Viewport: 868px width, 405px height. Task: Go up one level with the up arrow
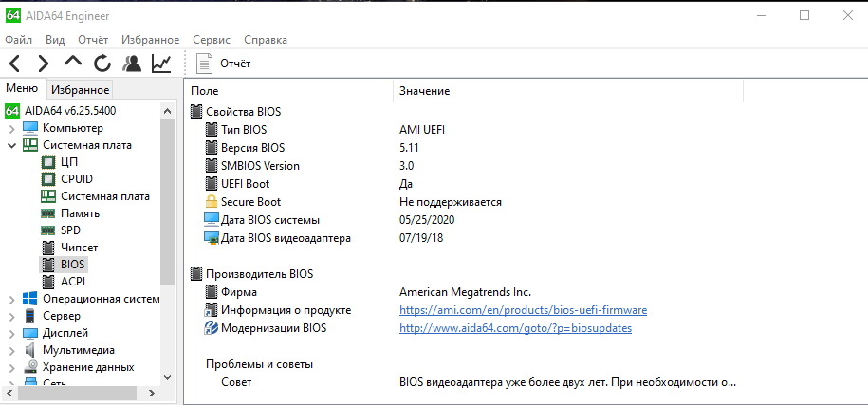(x=72, y=63)
